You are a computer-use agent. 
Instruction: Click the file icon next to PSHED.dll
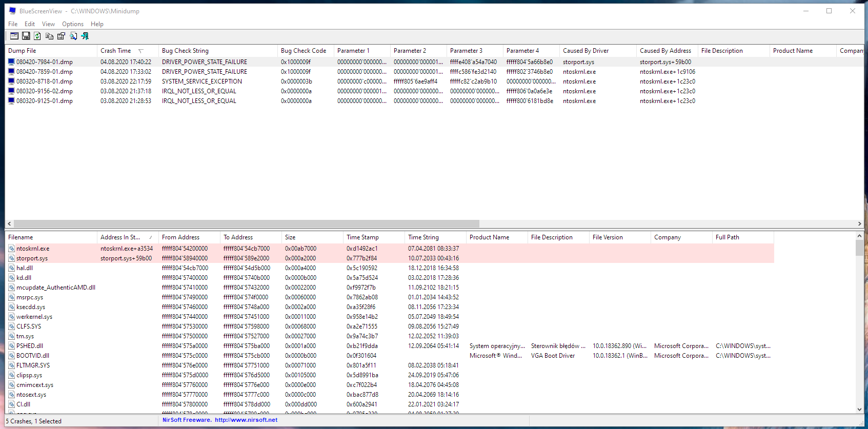point(11,346)
